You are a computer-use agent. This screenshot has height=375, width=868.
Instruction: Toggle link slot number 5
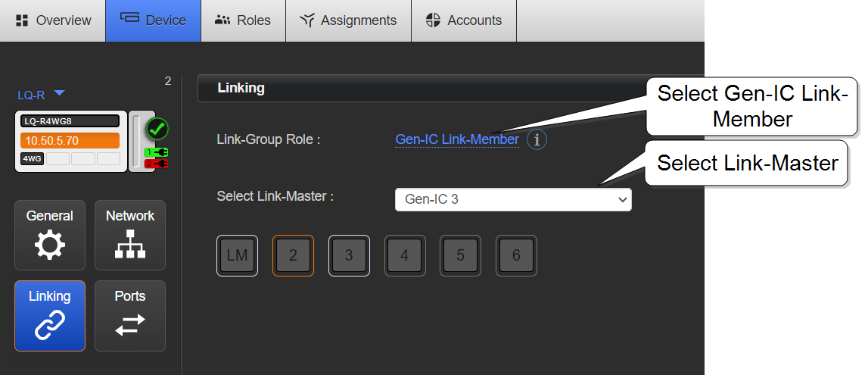tap(460, 255)
